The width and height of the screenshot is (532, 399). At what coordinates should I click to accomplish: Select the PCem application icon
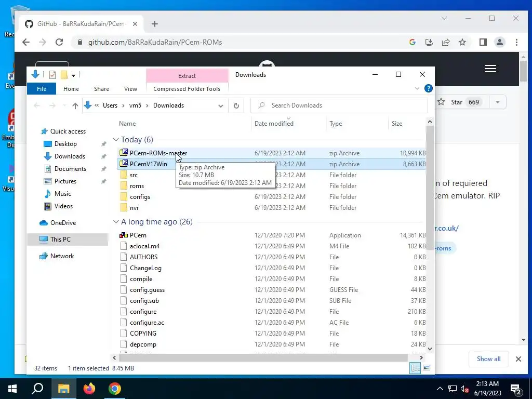[124, 235]
